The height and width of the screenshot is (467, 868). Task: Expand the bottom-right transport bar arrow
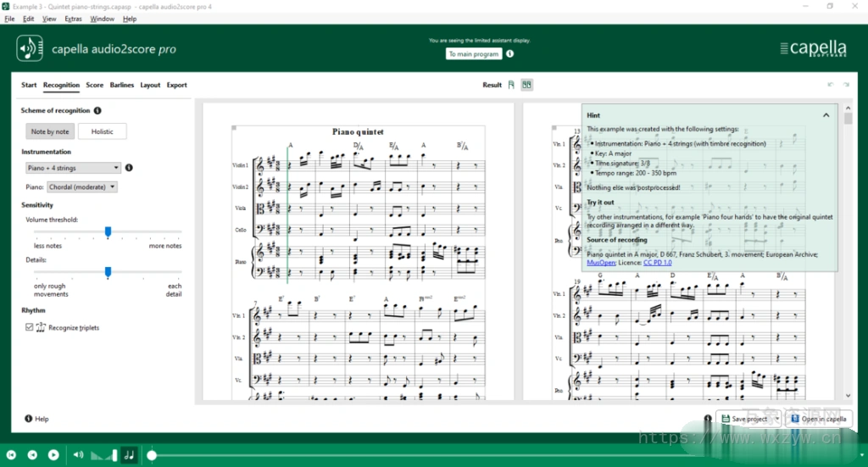coord(861,455)
